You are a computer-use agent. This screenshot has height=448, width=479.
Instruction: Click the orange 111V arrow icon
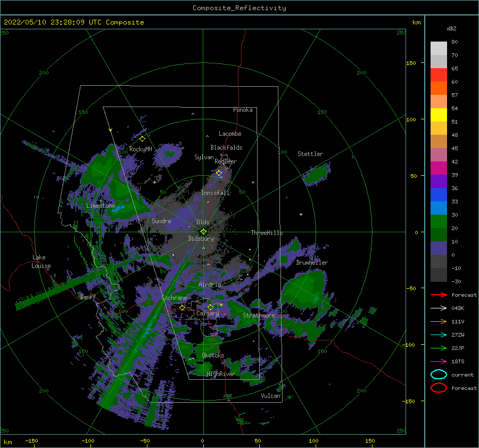(x=439, y=321)
